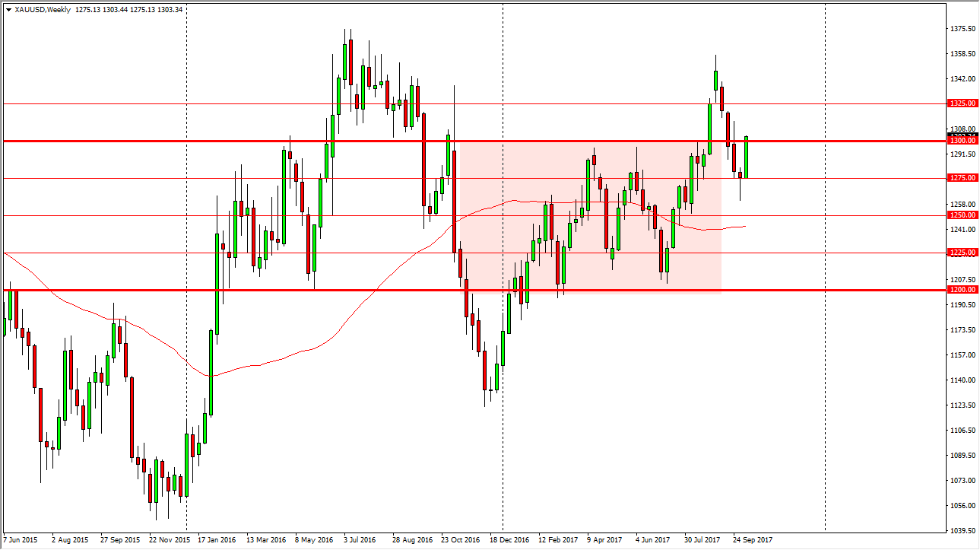Click the 30 Jul 2017 date label

coord(703,540)
